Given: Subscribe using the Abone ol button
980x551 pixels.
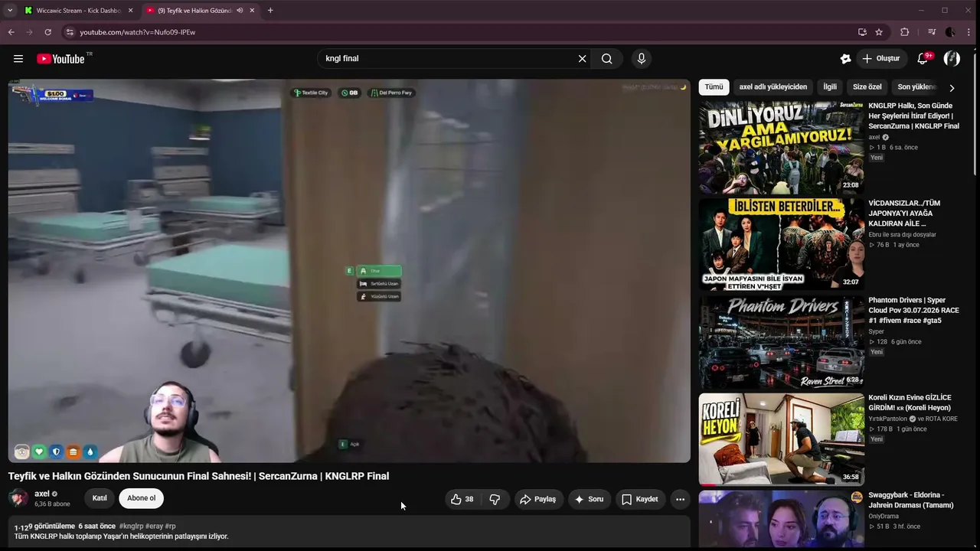Looking at the screenshot, I should (x=141, y=498).
